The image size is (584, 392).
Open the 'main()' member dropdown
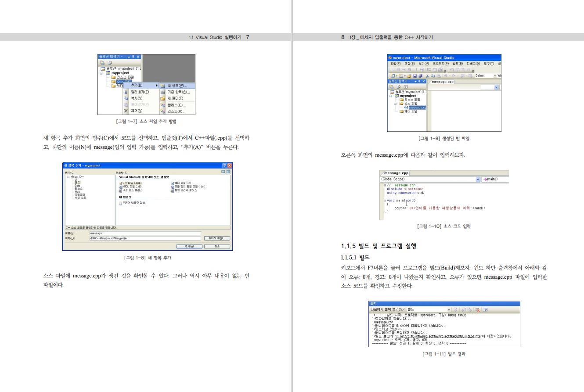[x=495, y=179]
